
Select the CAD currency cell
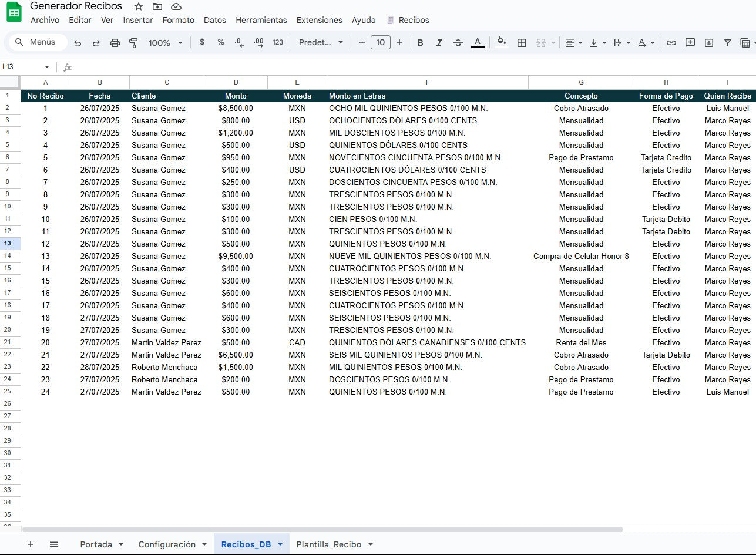[x=297, y=342]
